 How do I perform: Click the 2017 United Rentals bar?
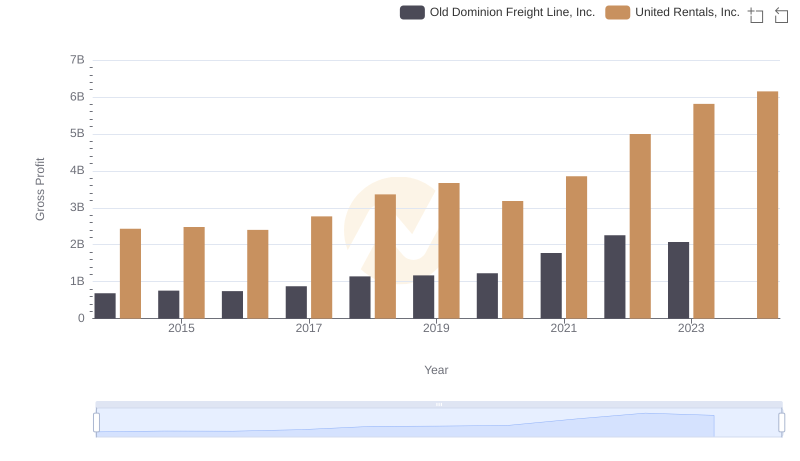321,267
